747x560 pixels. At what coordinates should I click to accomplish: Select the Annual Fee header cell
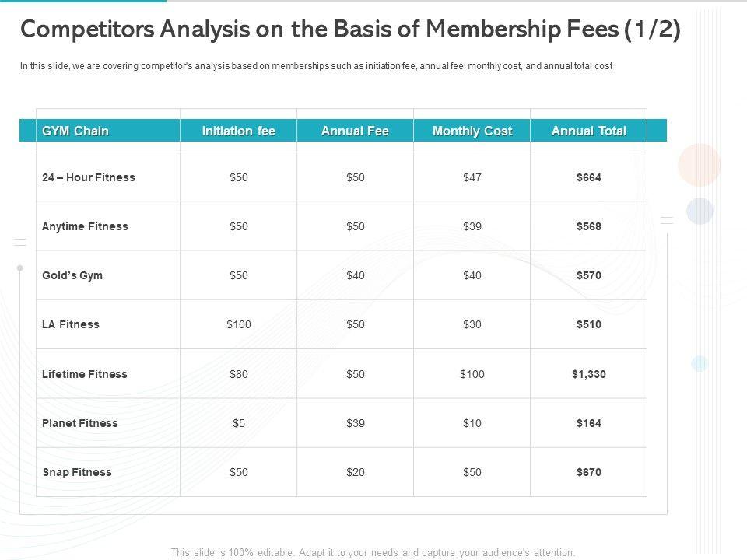point(355,131)
